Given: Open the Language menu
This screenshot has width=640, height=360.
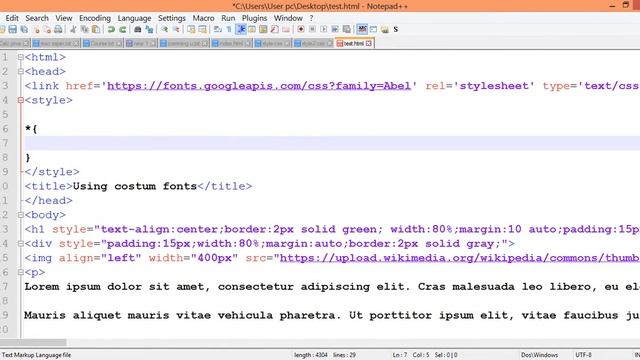Looking at the screenshot, I should tap(134, 18).
